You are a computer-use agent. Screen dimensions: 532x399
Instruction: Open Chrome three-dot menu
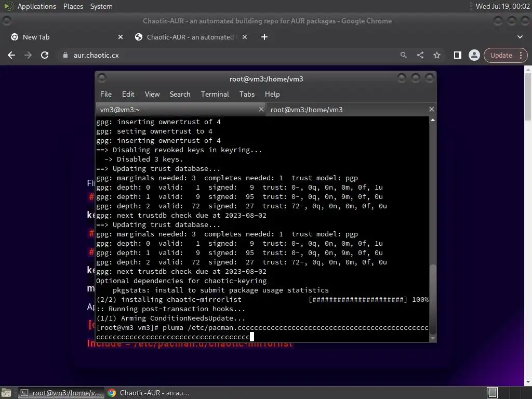tap(521, 55)
